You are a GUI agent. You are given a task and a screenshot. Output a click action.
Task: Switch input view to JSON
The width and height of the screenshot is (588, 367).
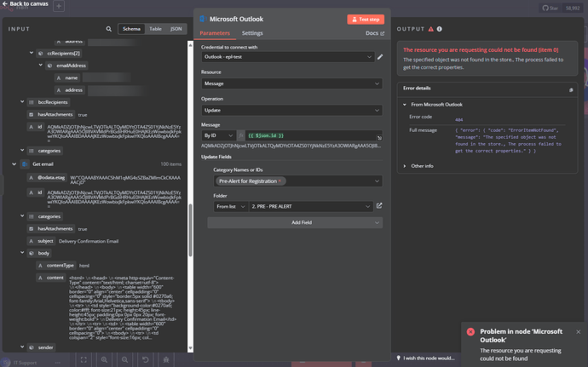point(176,29)
